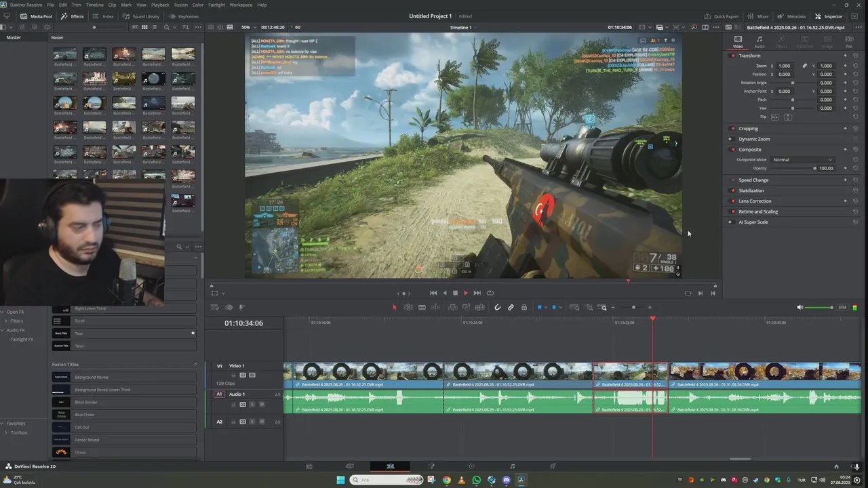Open the Sound Library panel
The height and width of the screenshot is (488, 868).
click(141, 16)
